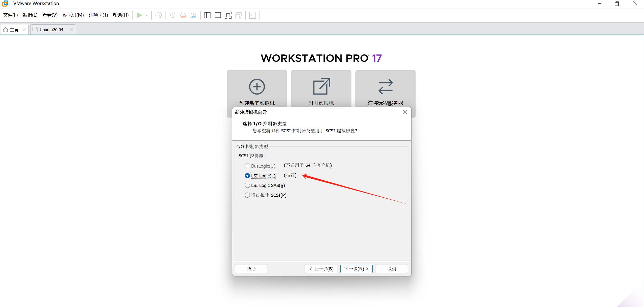Click the disabled unity mode icon

[238, 15]
